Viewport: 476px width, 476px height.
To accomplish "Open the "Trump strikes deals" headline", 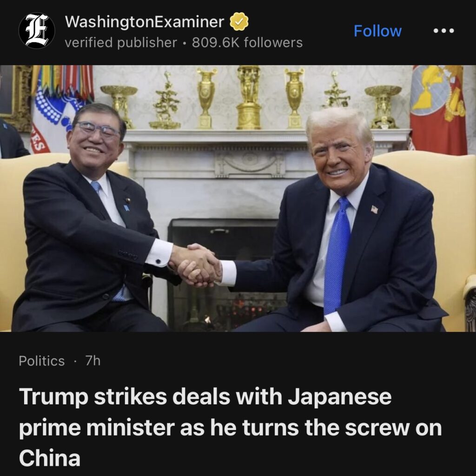I will 230,427.
